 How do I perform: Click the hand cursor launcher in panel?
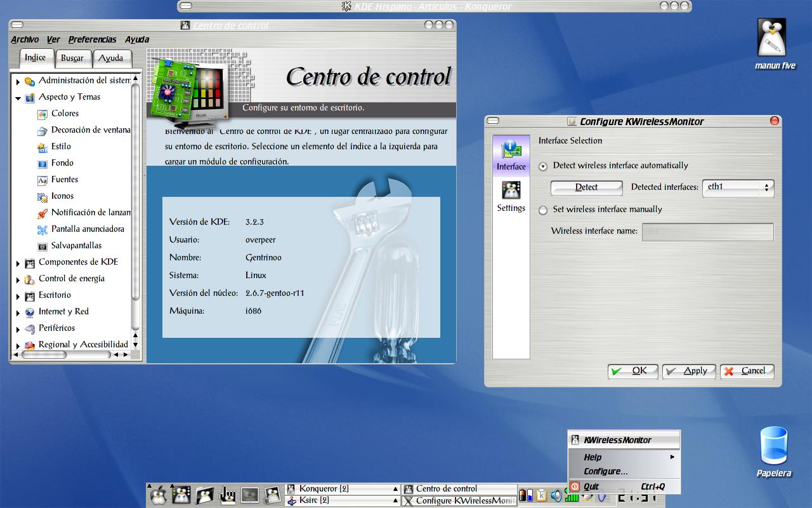[x=227, y=495]
